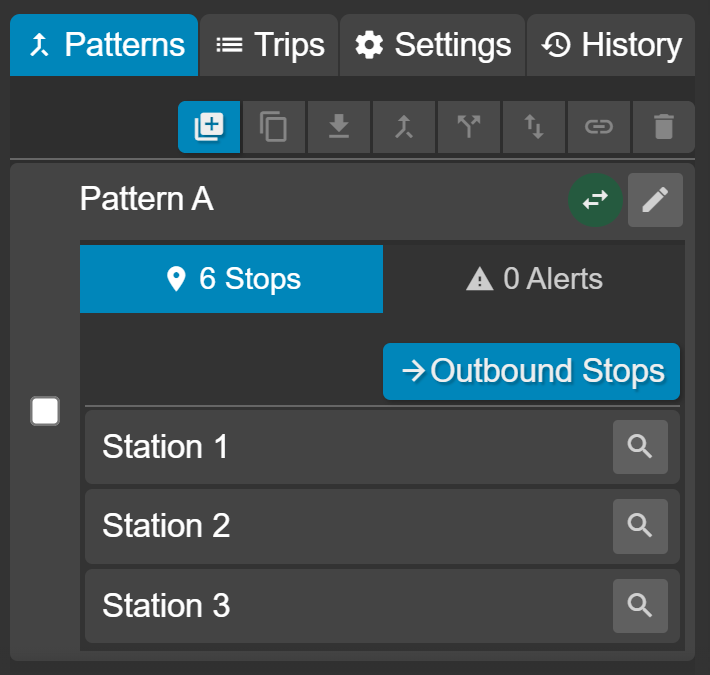This screenshot has width=710, height=675.
Task: Show the 0 Alerts section
Action: pyautogui.click(x=534, y=279)
